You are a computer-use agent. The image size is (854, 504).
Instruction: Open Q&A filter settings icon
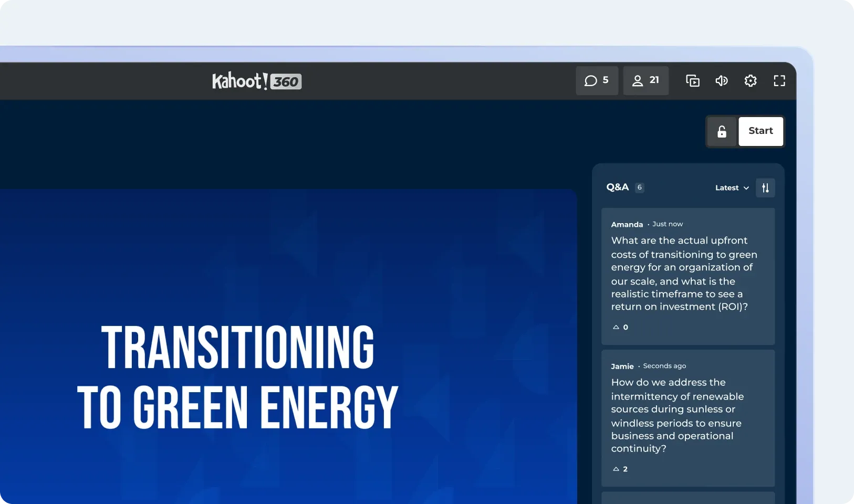[765, 188]
